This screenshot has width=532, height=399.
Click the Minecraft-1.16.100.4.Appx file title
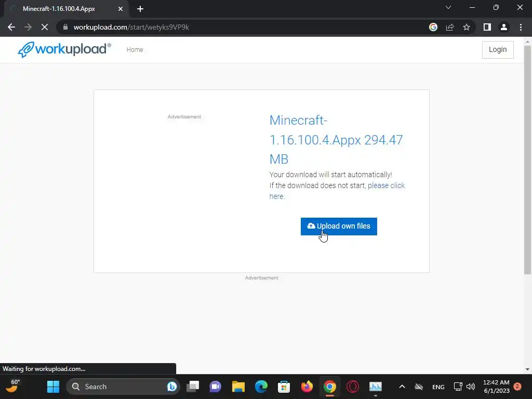(x=336, y=139)
